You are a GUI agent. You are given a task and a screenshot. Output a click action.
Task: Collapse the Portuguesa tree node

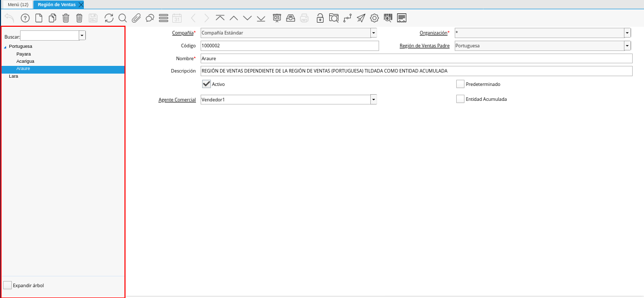(5, 47)
